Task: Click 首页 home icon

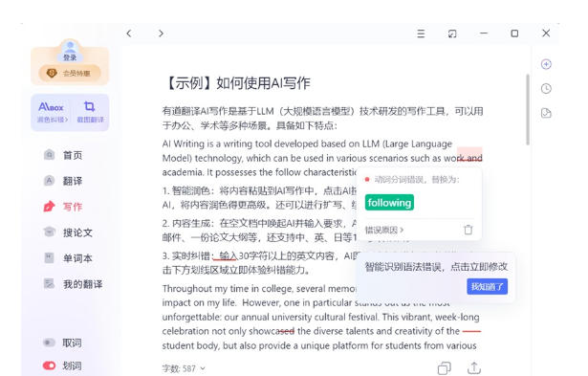Action: point(49,155)
